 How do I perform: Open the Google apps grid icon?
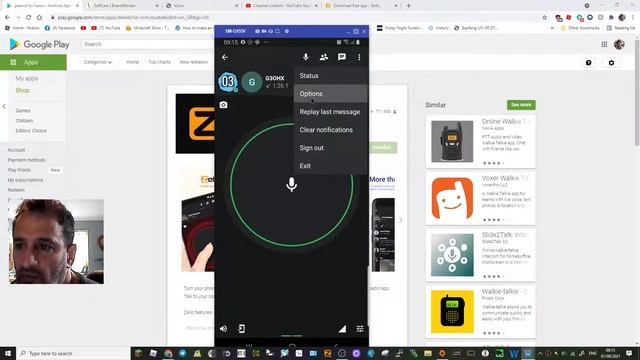[x=604, y=44]
